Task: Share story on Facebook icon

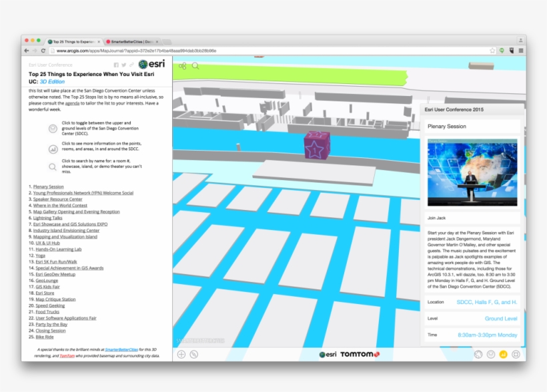Action: pyautogui.click(x=116, y=65)
